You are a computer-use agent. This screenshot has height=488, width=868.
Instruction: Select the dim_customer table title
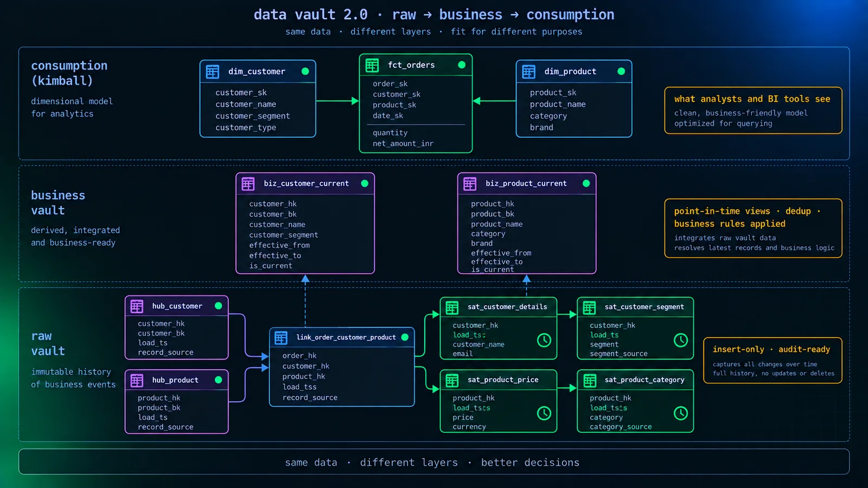point(257,72)
